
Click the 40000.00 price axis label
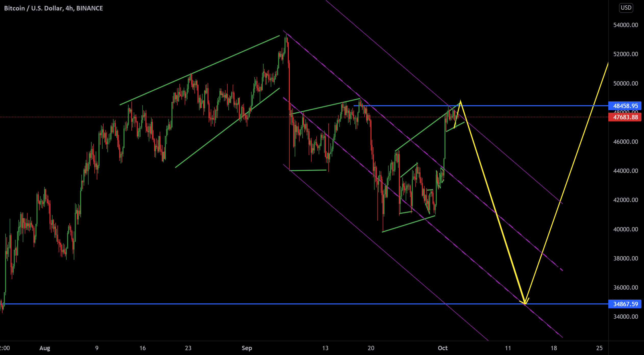click(x=626, y=229)
